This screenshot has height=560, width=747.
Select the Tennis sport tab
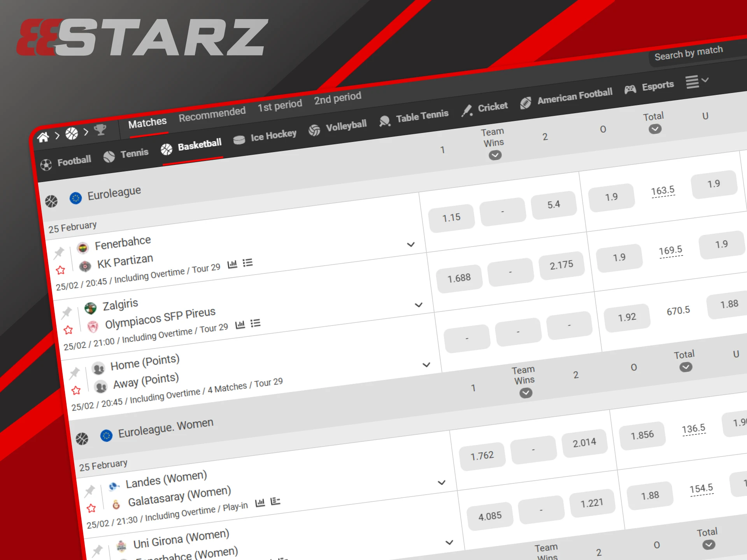126,155
